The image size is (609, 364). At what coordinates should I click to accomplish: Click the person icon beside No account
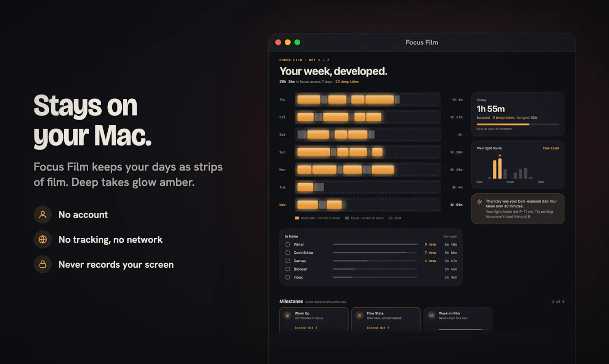click(x=43, y=215)
